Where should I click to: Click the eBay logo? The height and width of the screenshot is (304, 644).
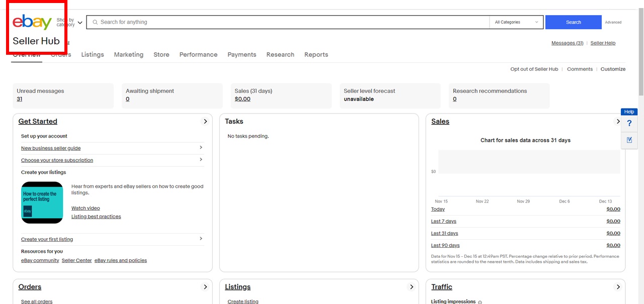point(32,23)
